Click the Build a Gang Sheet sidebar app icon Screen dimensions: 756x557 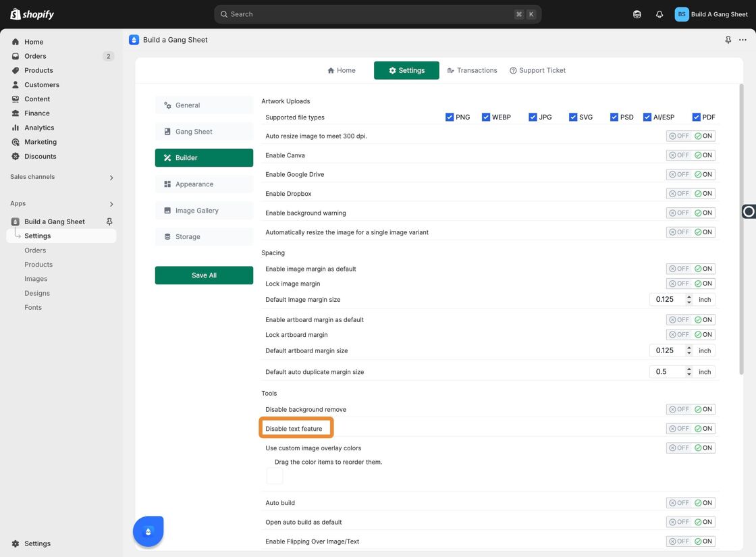(x=16, y=222)
